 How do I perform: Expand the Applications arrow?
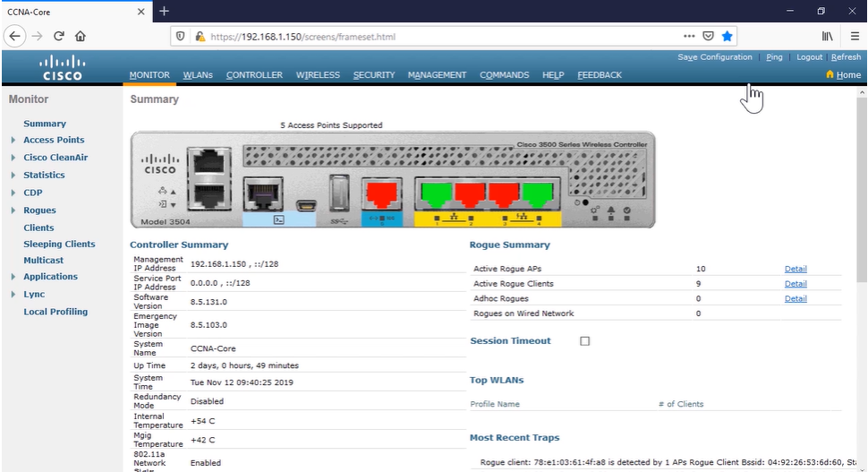[x=13, y=277]
